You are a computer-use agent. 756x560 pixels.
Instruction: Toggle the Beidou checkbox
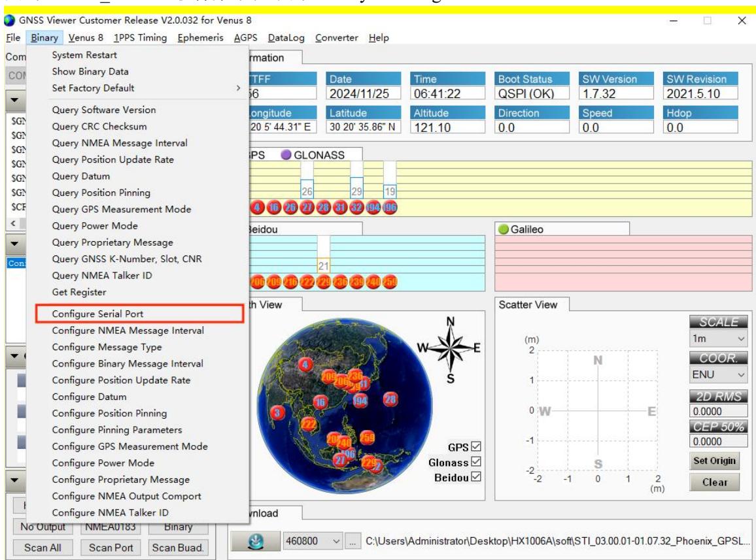click(476, 476)
